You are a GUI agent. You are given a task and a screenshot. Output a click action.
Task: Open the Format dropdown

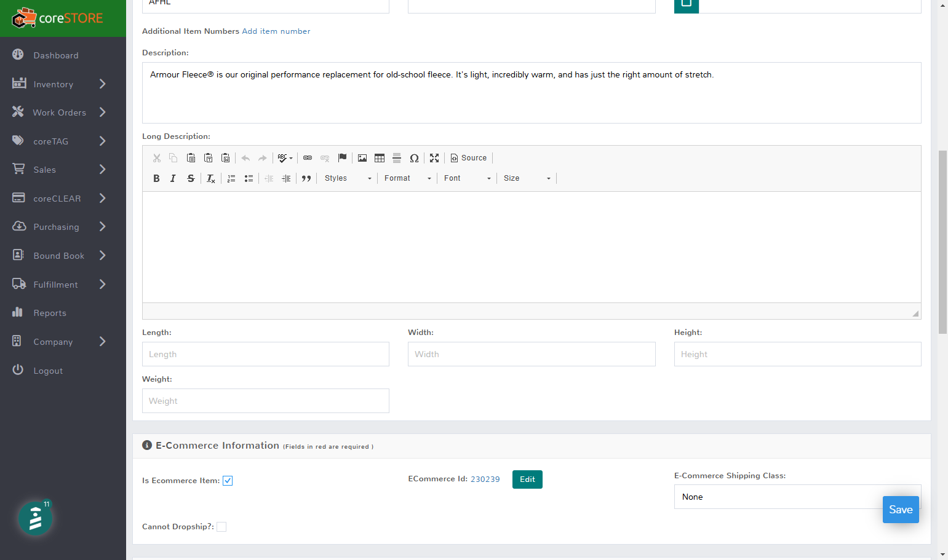[x=407, y=178]
